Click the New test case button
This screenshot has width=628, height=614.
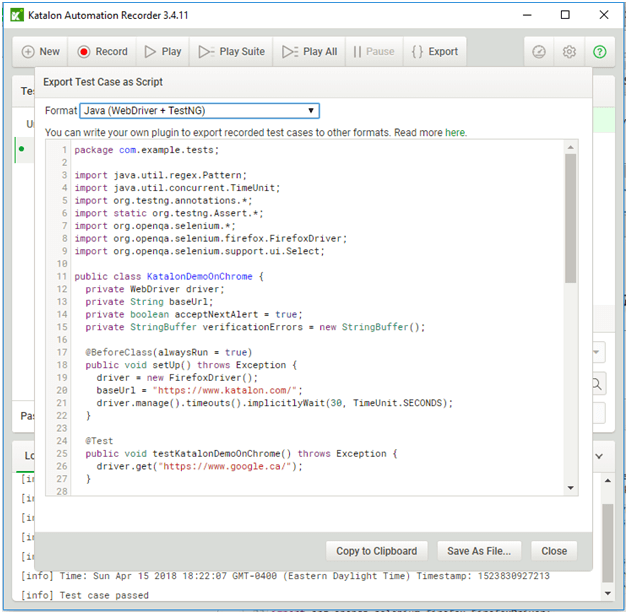click(40, 52)
